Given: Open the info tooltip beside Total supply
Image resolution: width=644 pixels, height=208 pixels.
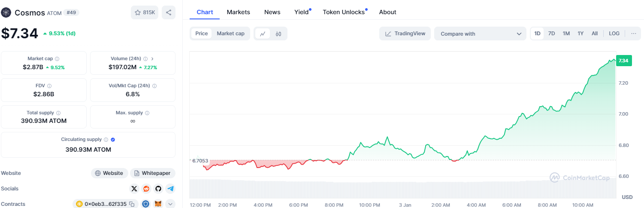Looking at the screenshot, I should 58,113.
